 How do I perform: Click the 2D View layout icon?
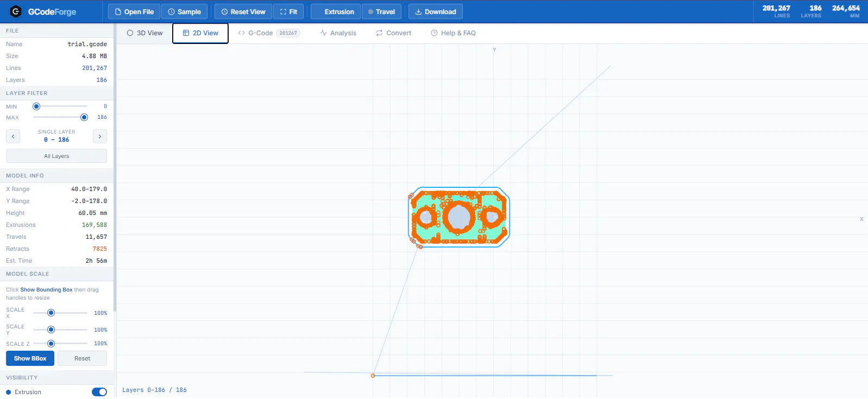tap(186, 33)
